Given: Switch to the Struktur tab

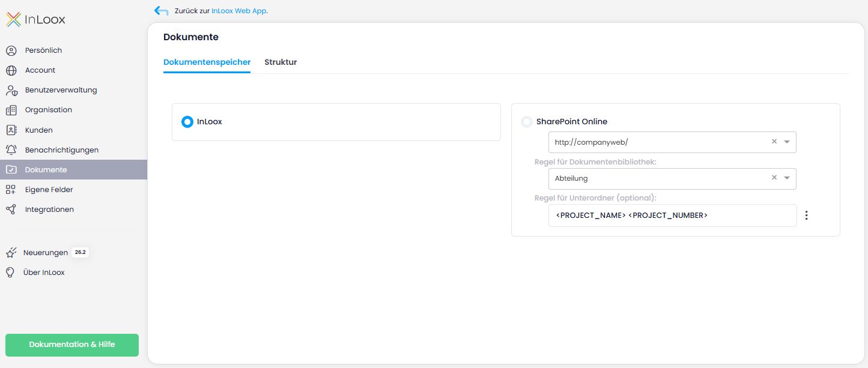Looking at the screenshot, I should [x=281, y=62].
